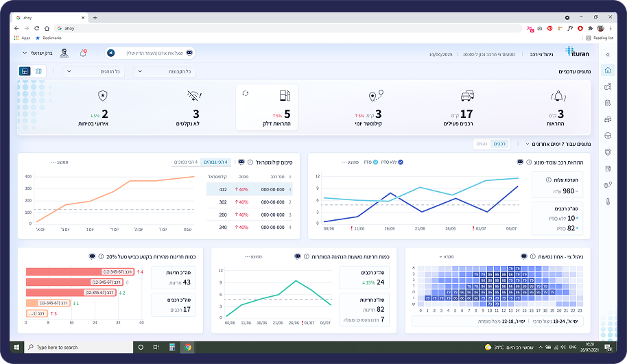The height and width of the screenshot is (364, 627).
Task: Click the send arrow in the digital assistant box
Action: pyautogui.click(x=110, y=53)
